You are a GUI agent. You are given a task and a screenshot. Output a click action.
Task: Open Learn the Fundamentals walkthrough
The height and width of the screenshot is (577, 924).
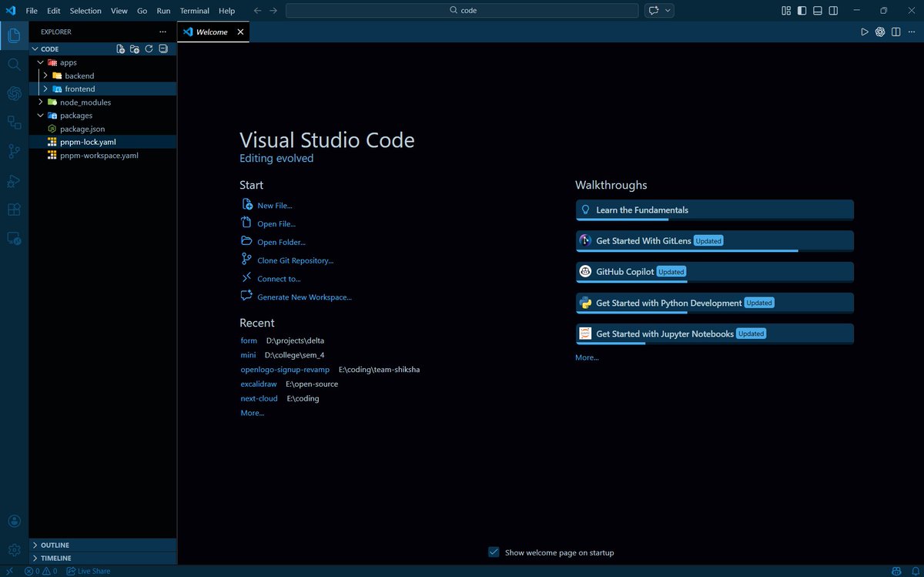[715, 210]
